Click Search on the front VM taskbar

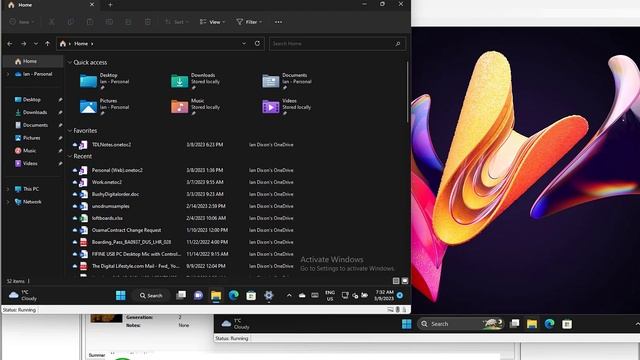point(151,296)
